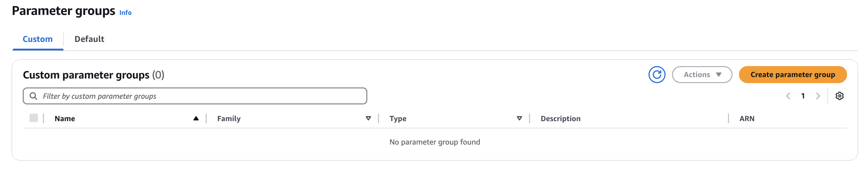Click Create parameter group button
This screenshot has height=184, width=868.
[793, 75]
